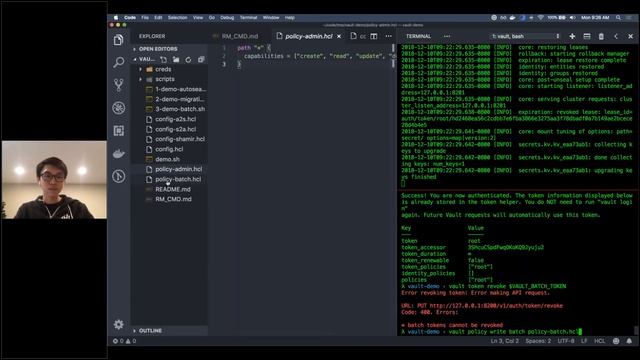
Task: Kill the terminal with the trash icon
Action: (601, 36)
